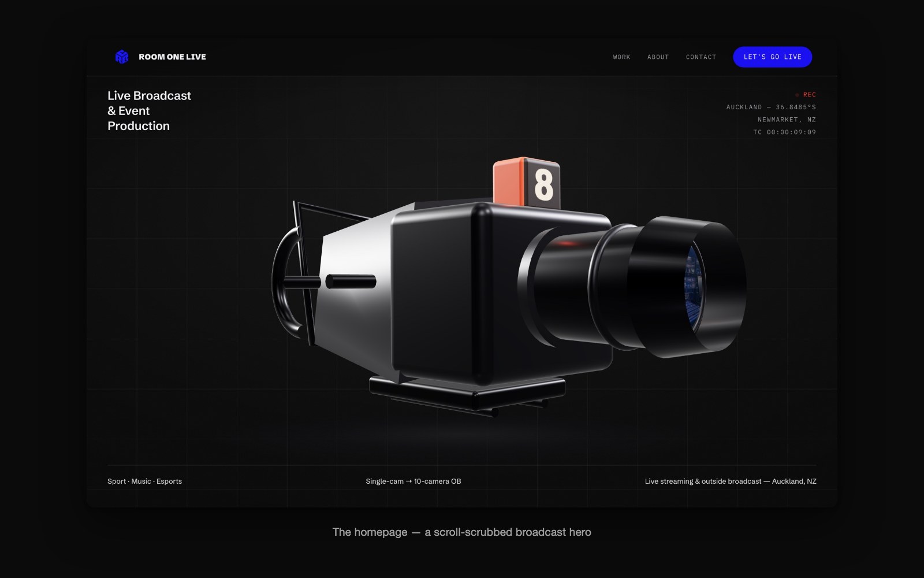Open the WORK nav item
924x578 pixels.
point(621,57)
